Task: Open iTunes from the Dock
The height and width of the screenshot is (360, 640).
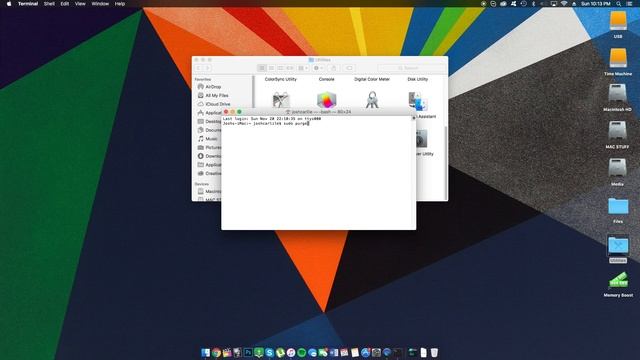Action: 291,353
